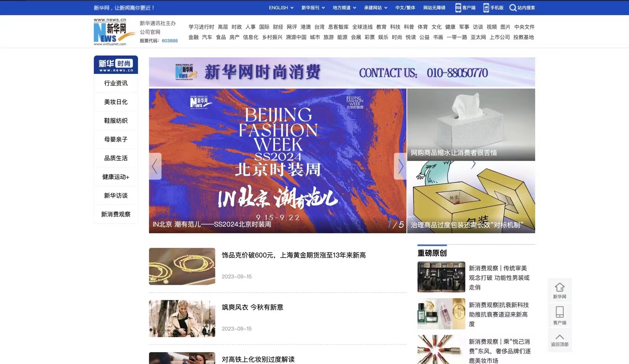Open the 财经 nav link
Screen dimensions: 629x364
click(x=278, y=27)
